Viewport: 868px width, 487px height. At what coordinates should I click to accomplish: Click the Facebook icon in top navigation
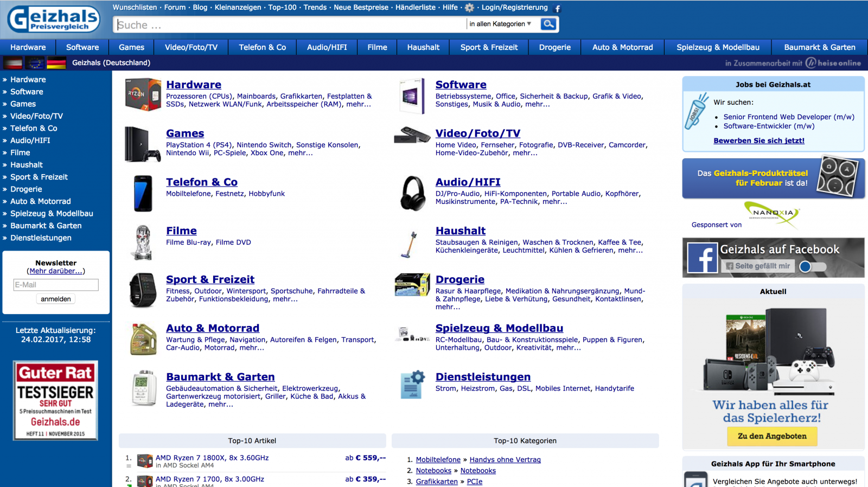point(557,8)
